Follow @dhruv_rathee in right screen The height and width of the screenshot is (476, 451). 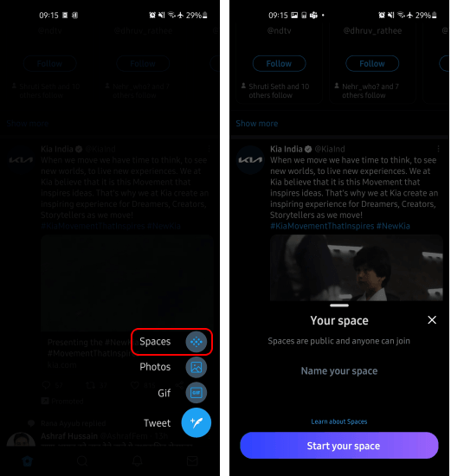(x=372, y=63)
